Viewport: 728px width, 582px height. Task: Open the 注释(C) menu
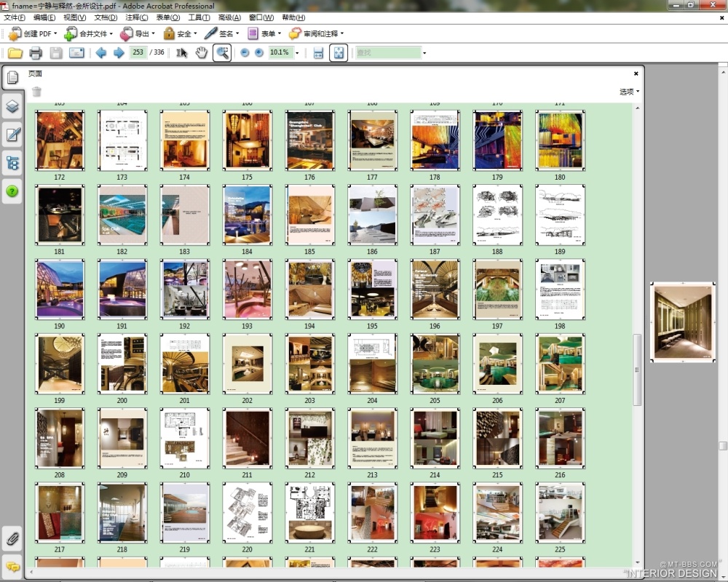[x=136, y=17]
